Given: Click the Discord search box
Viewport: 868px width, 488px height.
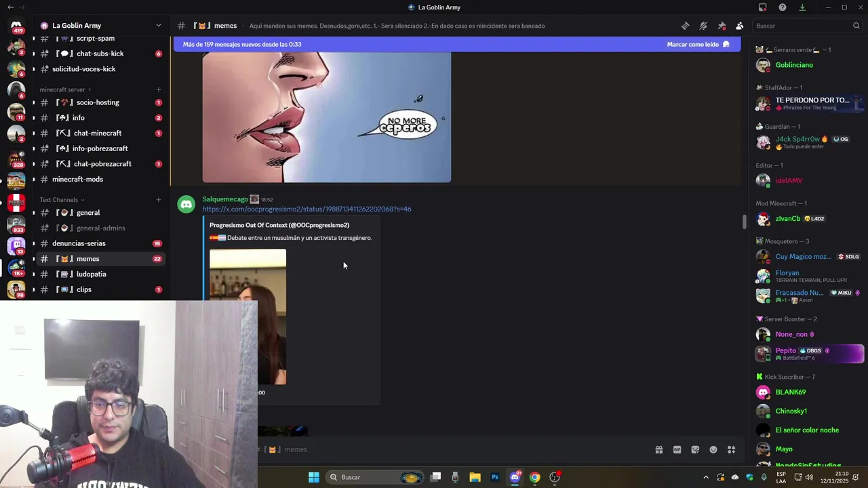Looking at the screenshot, I should 808,26.
